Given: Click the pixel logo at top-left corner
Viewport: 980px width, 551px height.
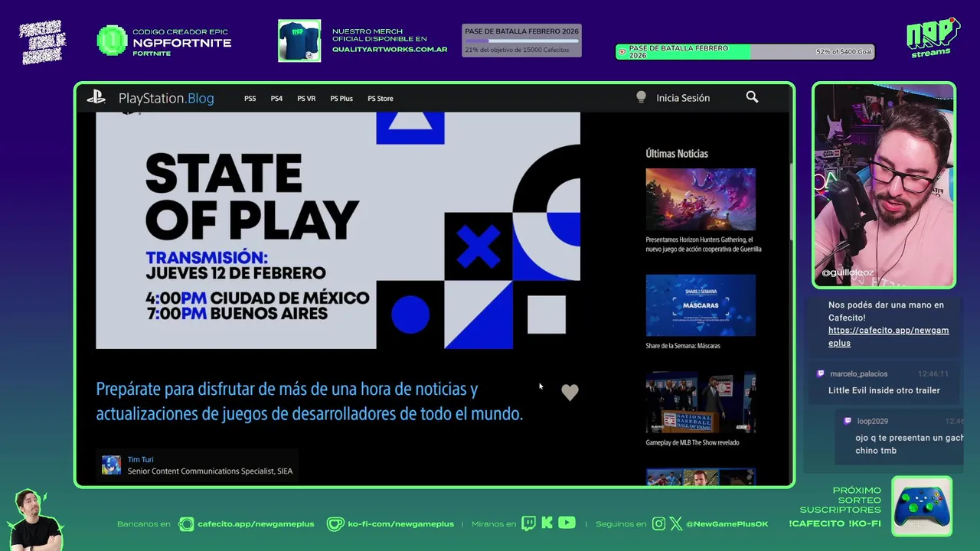Looking at the screenshot, I should [43, 42].
